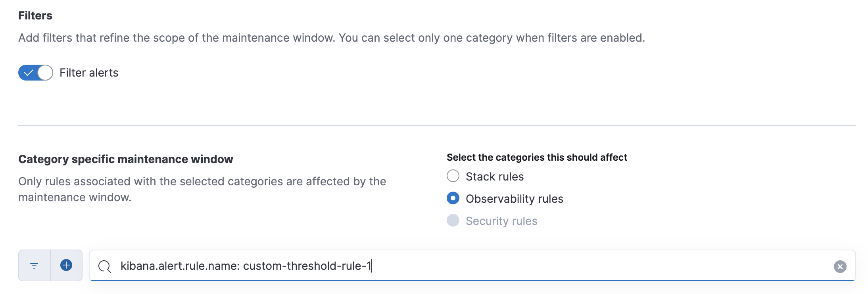Select the Stack rules radio button
The height and width of the screenshot is (294, 868).
453,176
